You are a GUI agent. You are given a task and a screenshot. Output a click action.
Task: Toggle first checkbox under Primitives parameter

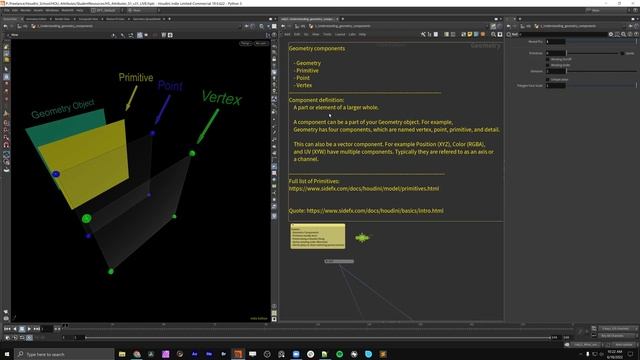pos(548,59)
